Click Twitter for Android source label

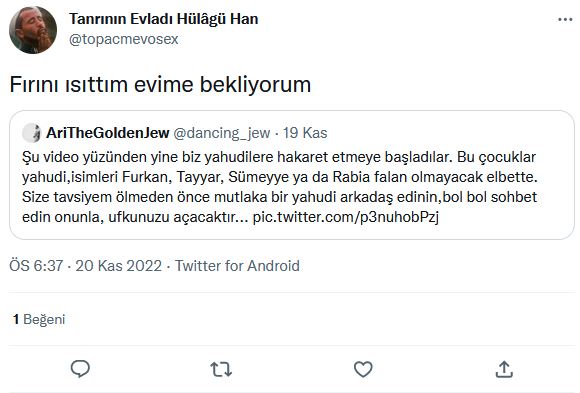(x=237, y=266)
